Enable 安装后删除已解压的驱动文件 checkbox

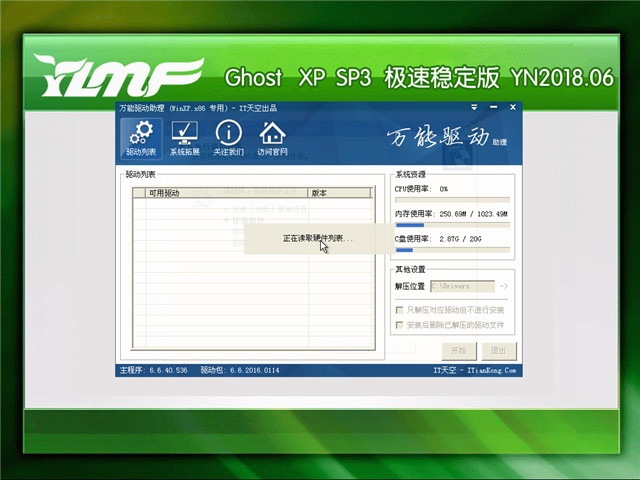(400, 325)
